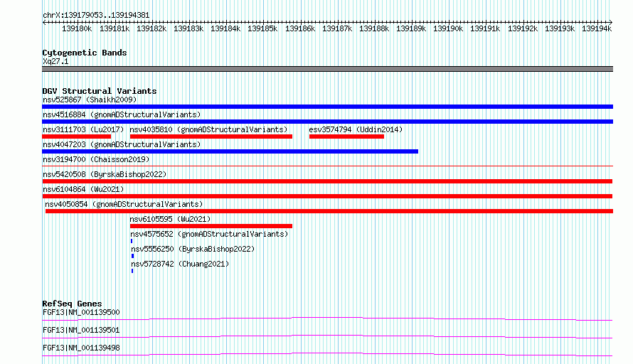Open the nsv6104864 (Wu2021) variant
633x364 pixels.
pyautogui.click(x=83, y=189)
